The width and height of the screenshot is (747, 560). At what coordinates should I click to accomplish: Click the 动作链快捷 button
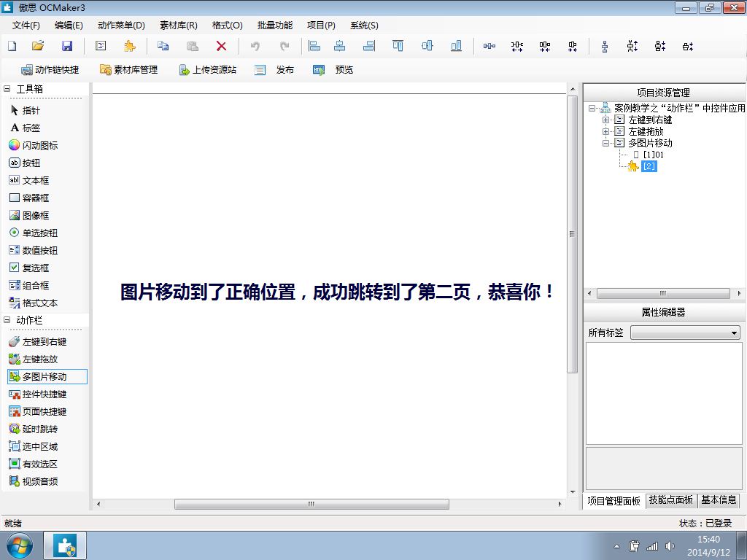click(x=50, y=69)
